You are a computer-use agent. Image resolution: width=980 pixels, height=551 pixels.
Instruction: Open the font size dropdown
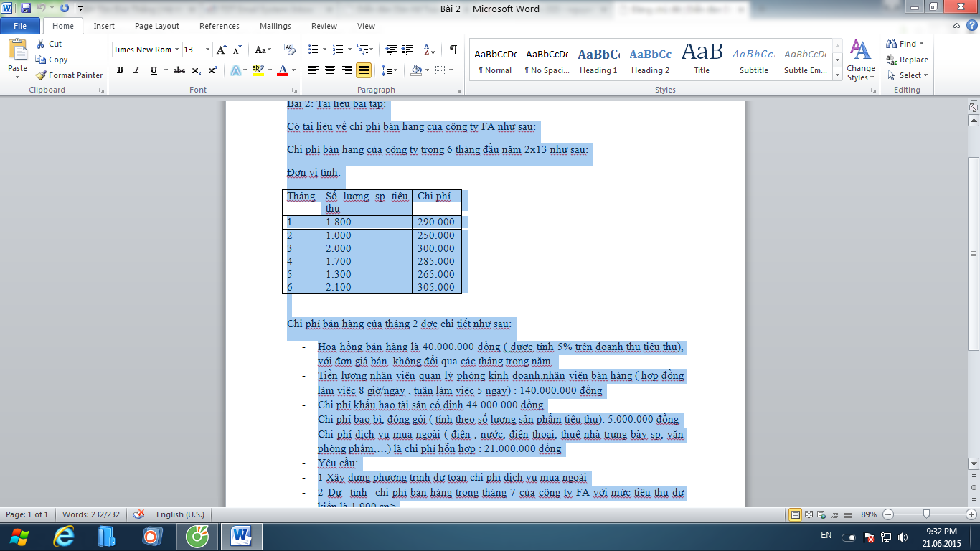[208, 50]
